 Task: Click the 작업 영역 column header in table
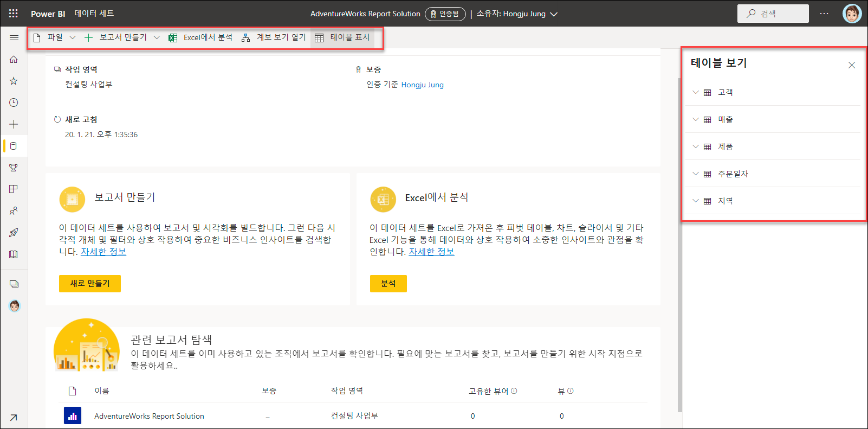pos(347,390)
